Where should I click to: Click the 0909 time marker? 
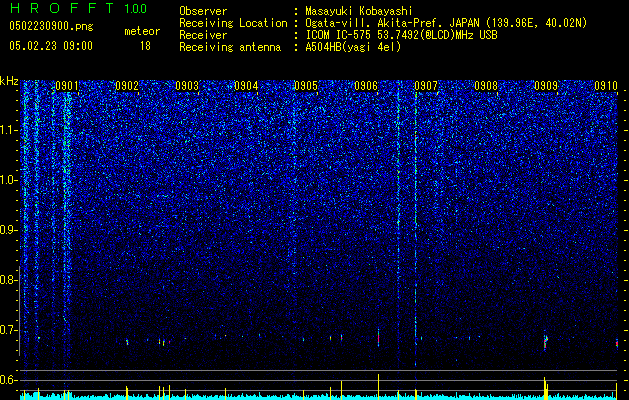coord(546,85)
